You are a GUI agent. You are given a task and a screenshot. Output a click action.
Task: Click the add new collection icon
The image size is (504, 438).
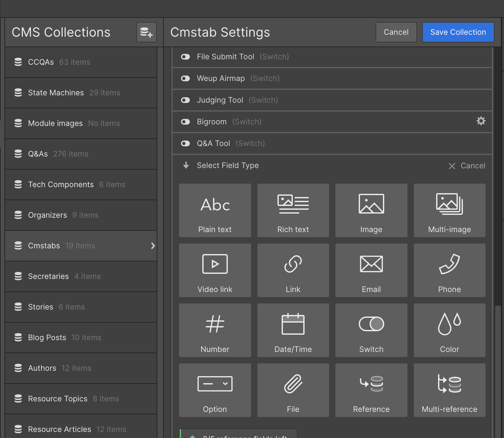tap(147, 32)
